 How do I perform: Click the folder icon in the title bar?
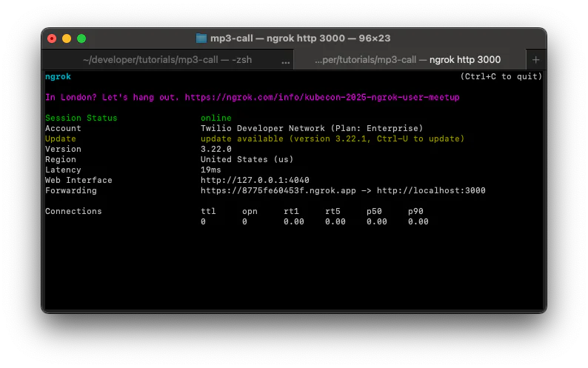201,39
